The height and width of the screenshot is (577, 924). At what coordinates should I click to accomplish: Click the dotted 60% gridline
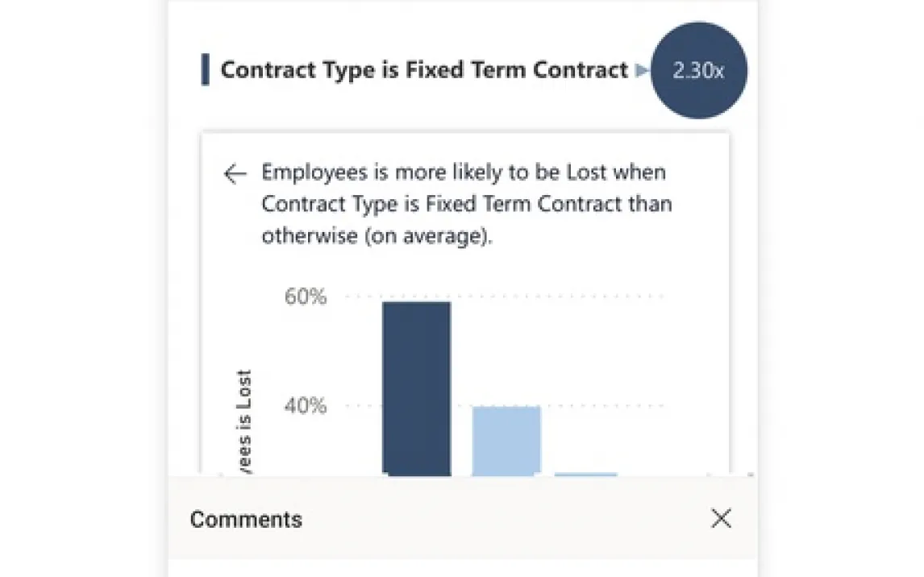point(564,297)
